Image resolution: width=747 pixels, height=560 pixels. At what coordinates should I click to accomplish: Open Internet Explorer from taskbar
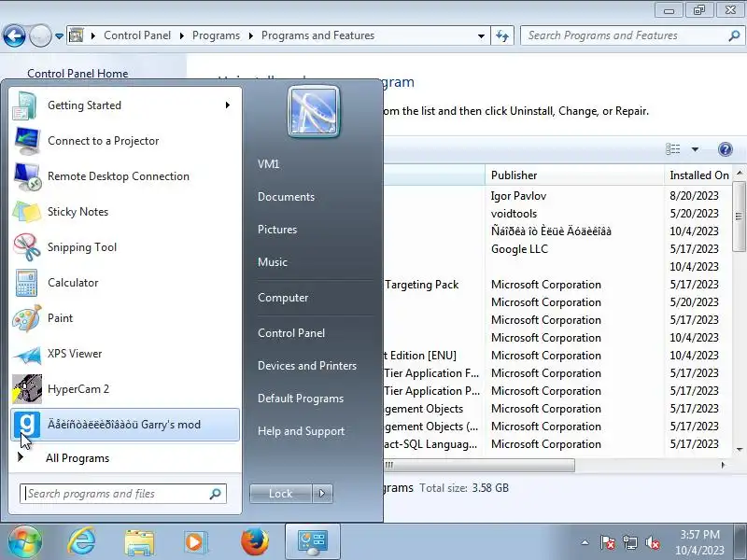[x=82, y=541]
